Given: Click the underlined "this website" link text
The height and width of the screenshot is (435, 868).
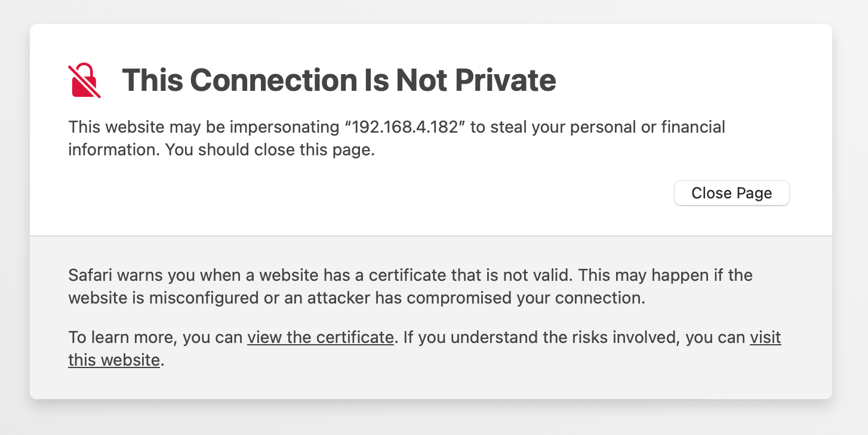Looking at the screenshot, I should (x=114, y=360).
